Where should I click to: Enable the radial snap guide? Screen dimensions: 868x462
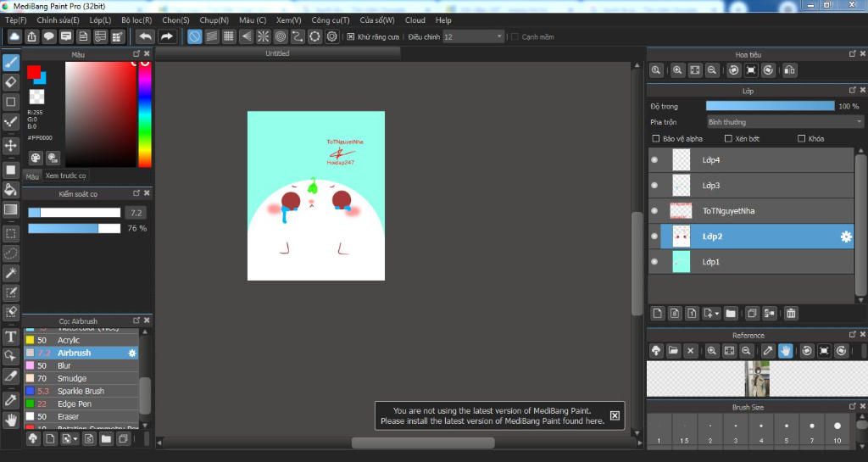point(264,37)
